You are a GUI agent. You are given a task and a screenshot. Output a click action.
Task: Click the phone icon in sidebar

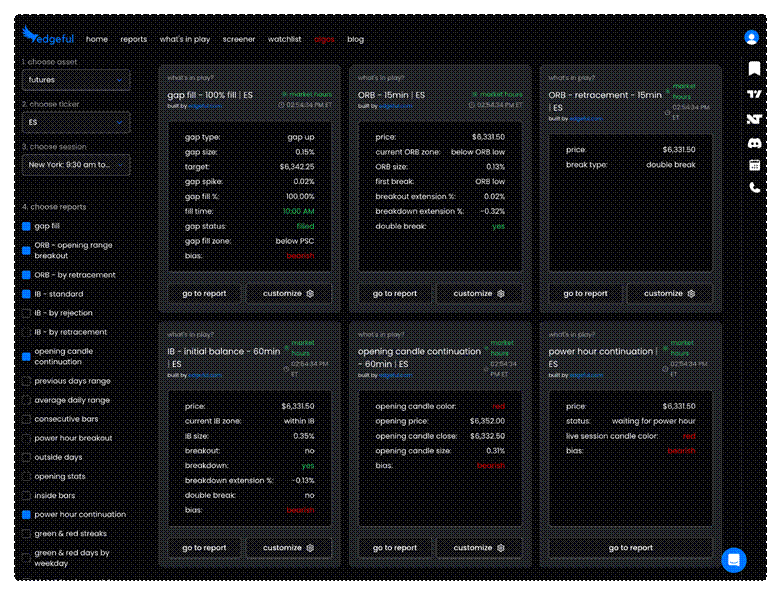[754, 188]
